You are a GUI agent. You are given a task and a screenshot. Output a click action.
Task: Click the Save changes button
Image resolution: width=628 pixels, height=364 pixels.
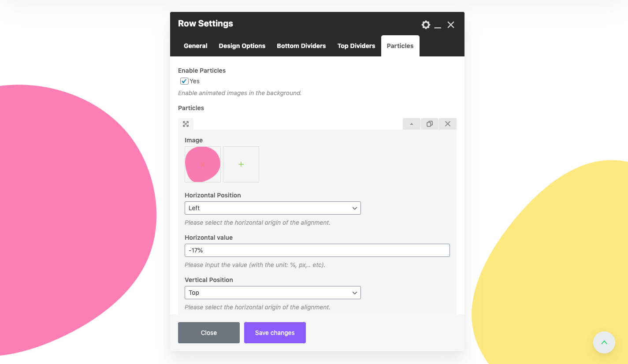275,333
